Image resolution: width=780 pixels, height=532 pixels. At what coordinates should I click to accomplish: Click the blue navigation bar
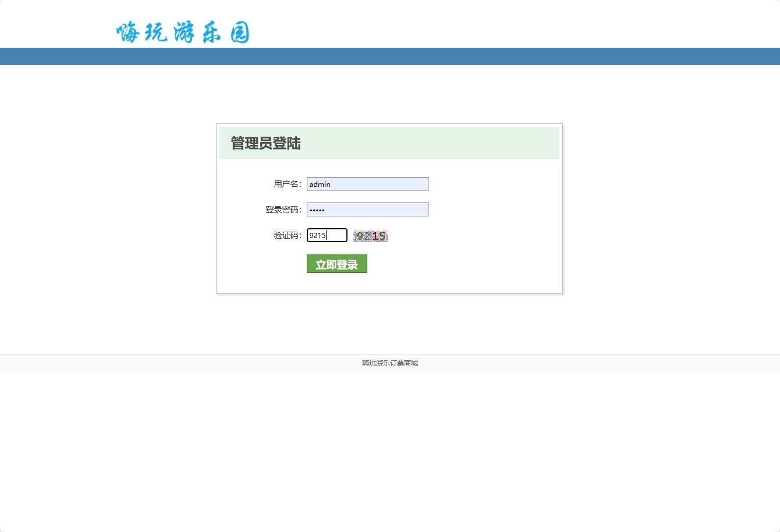click(x=390, y=56)
